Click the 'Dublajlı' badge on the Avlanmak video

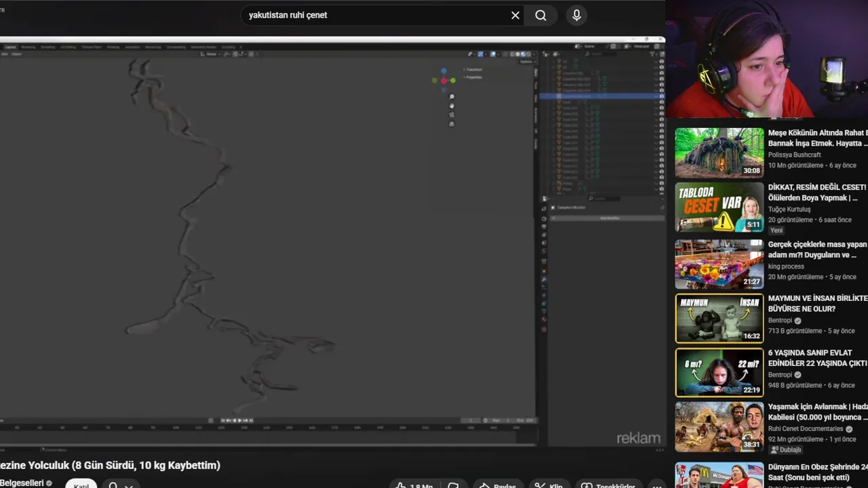click(x=787, y=450)
